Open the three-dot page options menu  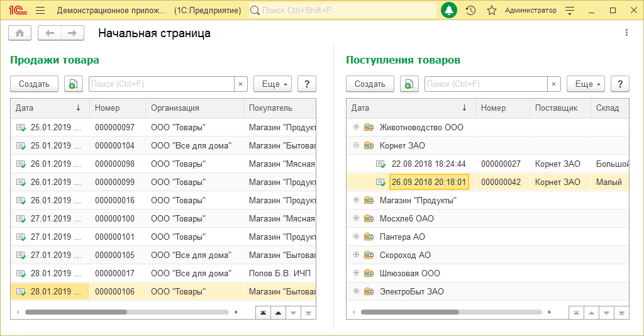626,33
